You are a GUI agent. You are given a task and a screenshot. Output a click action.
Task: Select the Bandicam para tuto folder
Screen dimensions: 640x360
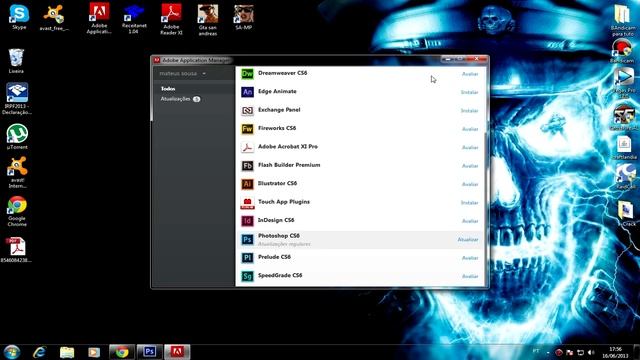click(623, 20)
